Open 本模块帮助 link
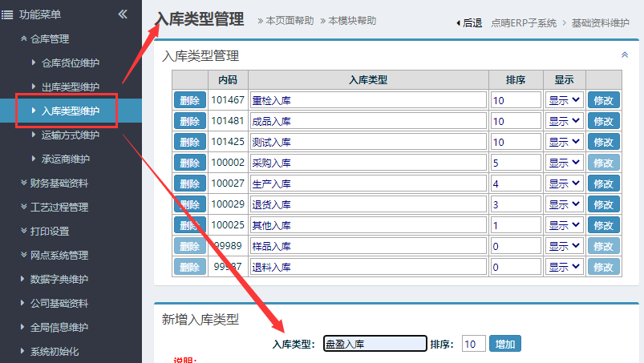 (x=348, y=21)
